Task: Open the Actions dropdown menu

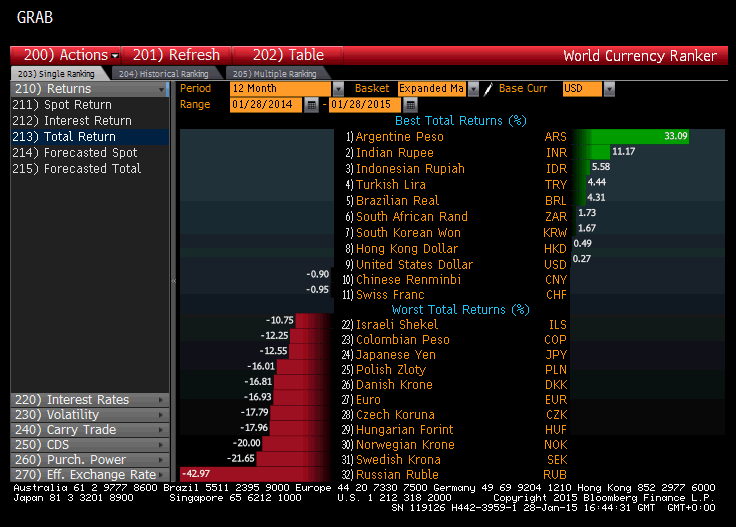Action: 66,55
